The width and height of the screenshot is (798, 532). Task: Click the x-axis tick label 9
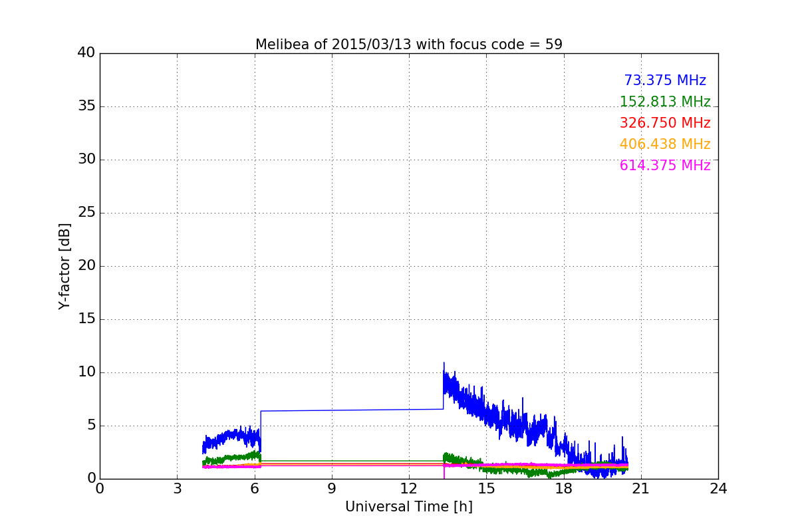coord(332,489)
